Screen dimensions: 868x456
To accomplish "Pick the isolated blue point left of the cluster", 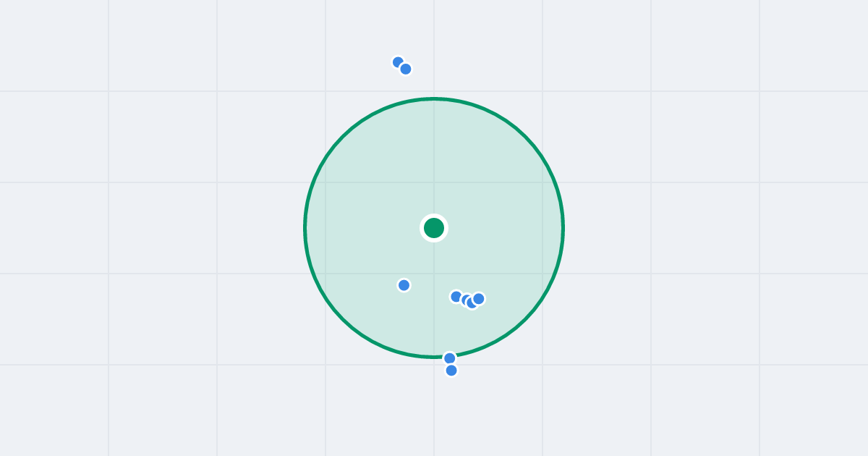I will click(x=404, y=285).
